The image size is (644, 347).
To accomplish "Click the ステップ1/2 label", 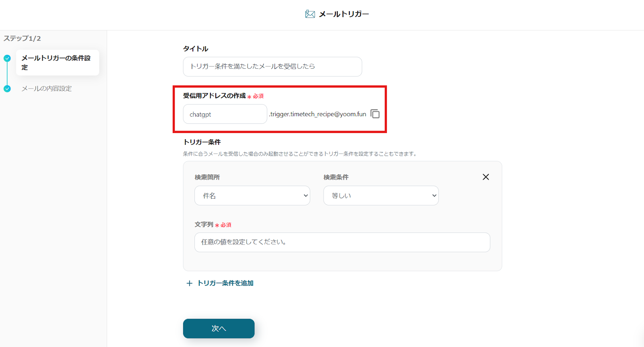I will point(22,39).
